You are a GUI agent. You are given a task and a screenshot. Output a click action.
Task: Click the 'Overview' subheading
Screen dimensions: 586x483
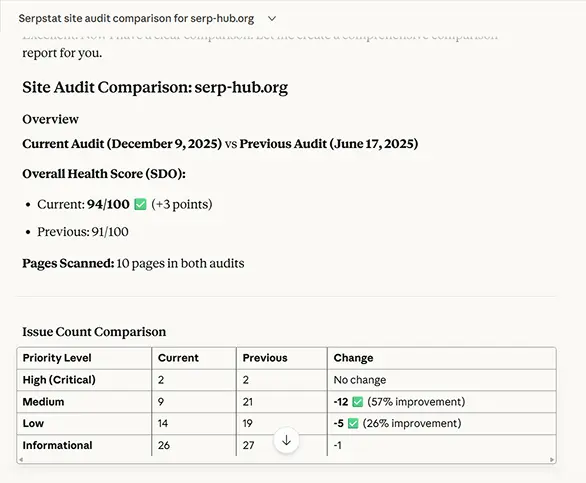(x=50, y=119)
